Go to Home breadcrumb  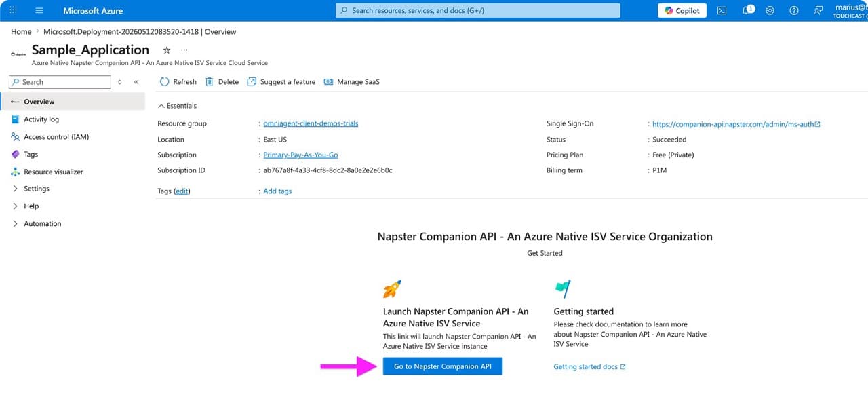[21, 31]
